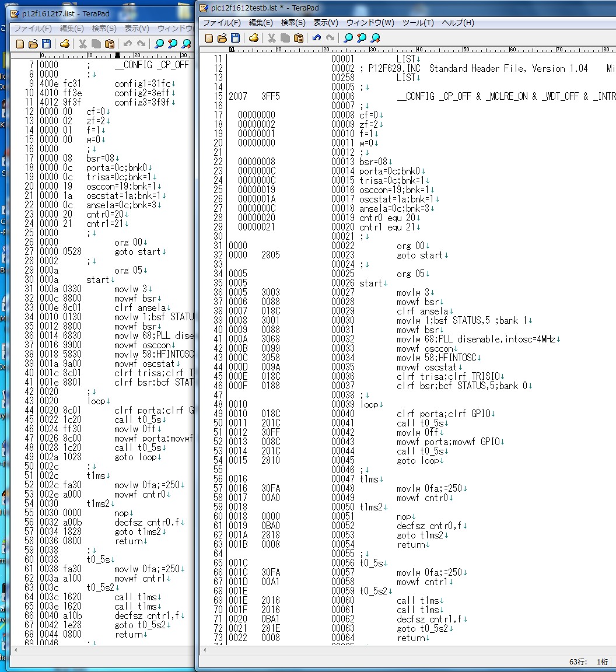Click scroll-left arrow in pic12f1612testb.lst window
The image size is (616, 672).
tap(205, 650)
